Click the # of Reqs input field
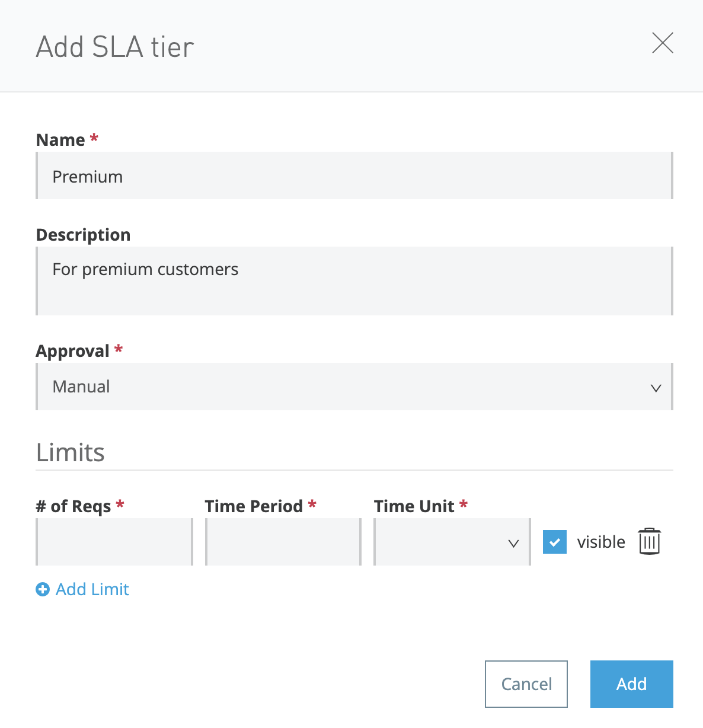 (114, 542)
